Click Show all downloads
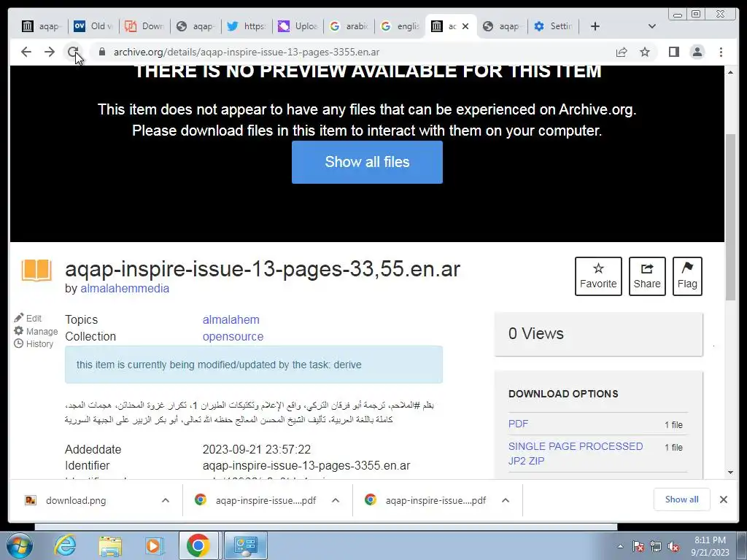The image size is (747, 560). point(682,499)
